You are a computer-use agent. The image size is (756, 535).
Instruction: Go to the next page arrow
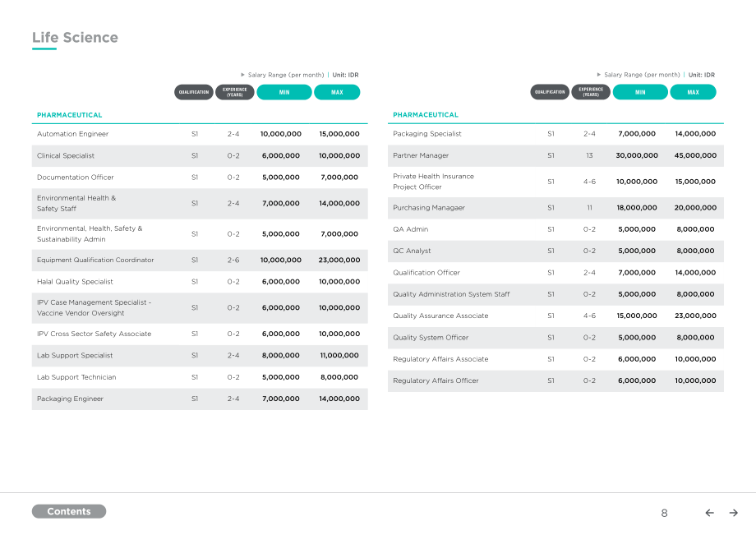pyautogui.click(x=733, y=513)
